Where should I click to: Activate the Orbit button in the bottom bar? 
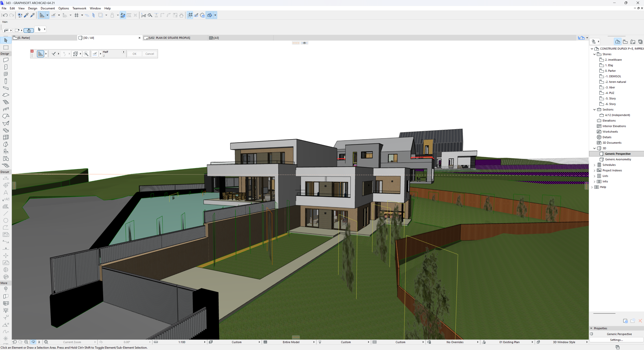[x=33, y=342]
